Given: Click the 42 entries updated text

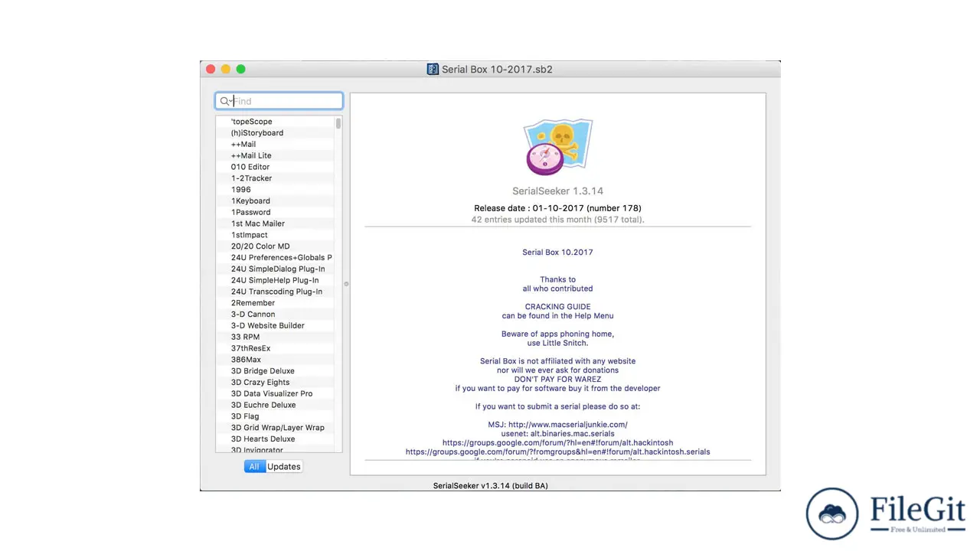Looking at the screenshot, I should [557, 220].
